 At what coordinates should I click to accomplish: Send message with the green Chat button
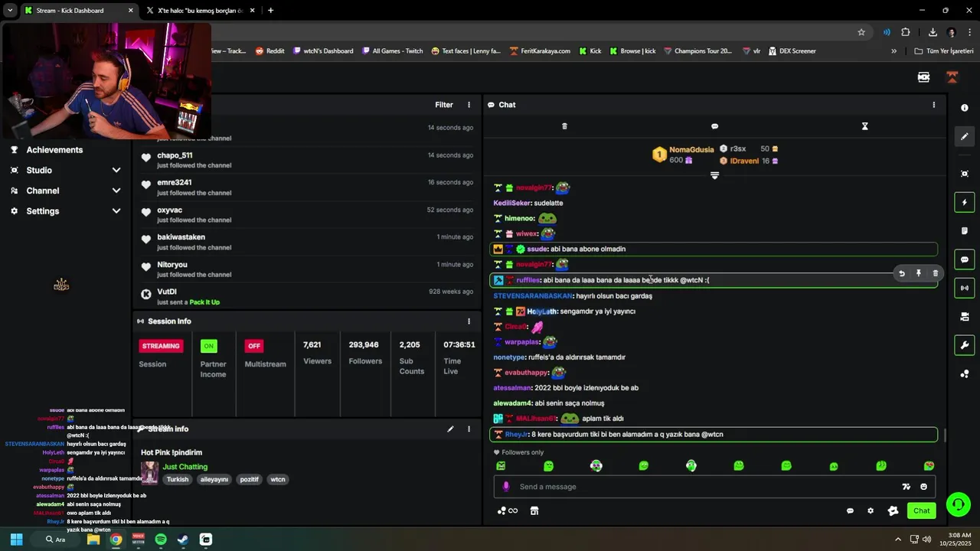coord(921,510)
